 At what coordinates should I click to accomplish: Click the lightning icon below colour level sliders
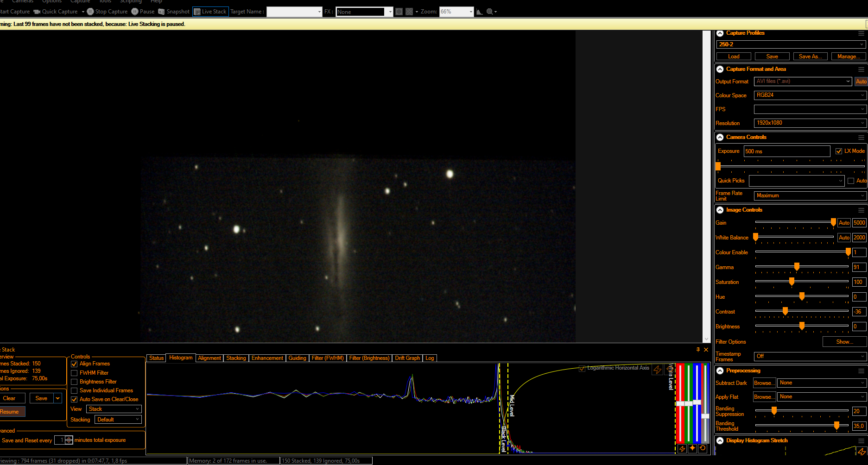682,448
